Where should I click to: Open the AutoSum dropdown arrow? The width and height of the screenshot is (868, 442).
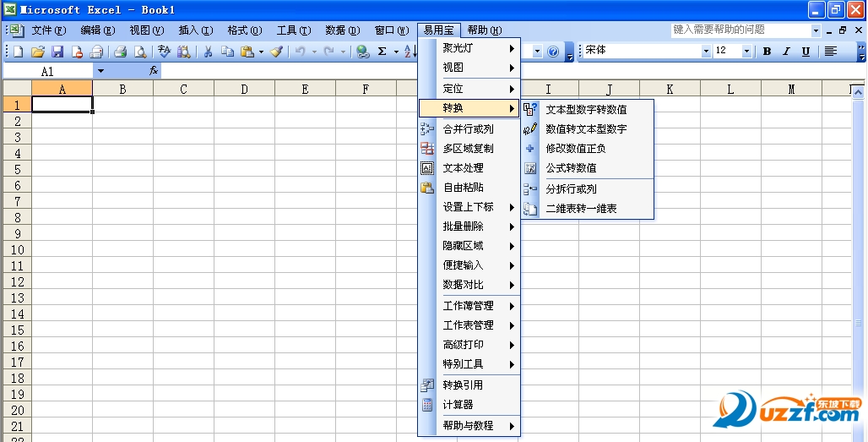coord(396,52)
